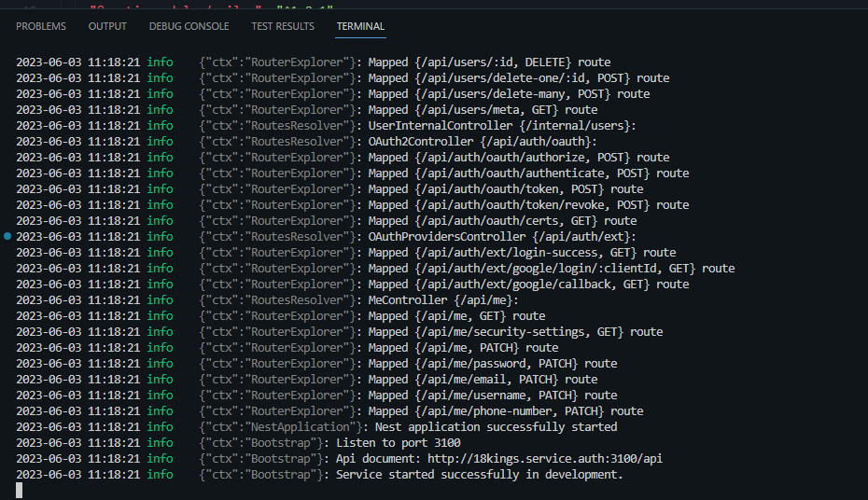Select the DEBUG CONSOLE tab
Viewport: 868px width, 500px height.
coord(189,26)
